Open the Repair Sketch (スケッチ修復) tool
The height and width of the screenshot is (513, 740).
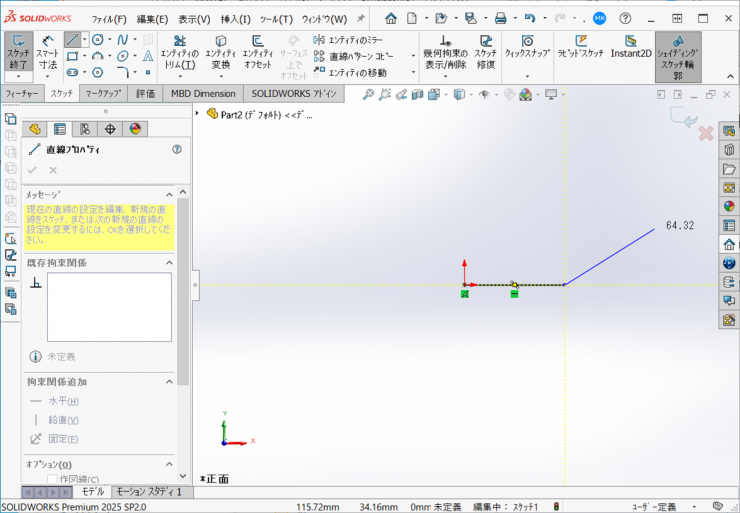tap(485, 48)
